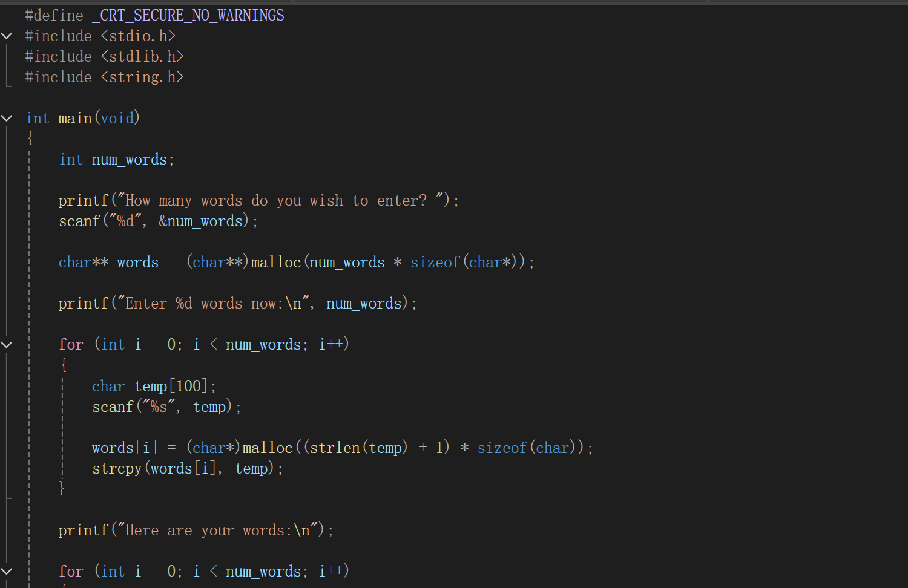Collapse the first for loop fold chevron
The height and width of the screenshot is (588, 908).
coord(7,345)
